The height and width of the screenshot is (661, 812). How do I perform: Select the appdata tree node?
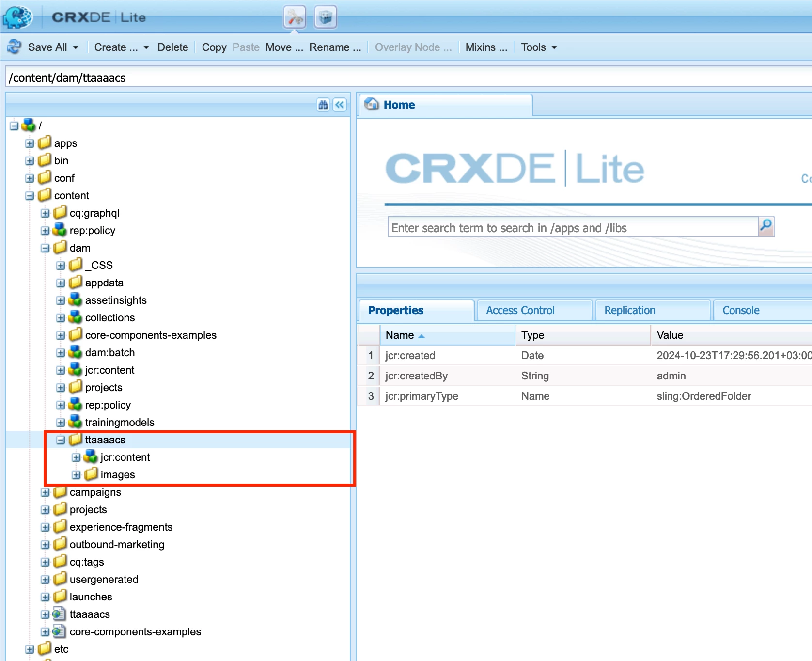pyautogui.click(x=104, y=283)
